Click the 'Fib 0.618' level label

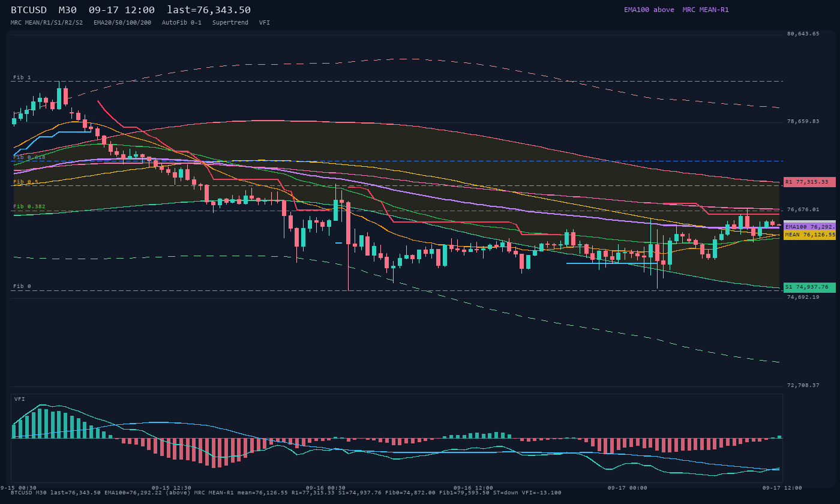[x=29, y=157]
